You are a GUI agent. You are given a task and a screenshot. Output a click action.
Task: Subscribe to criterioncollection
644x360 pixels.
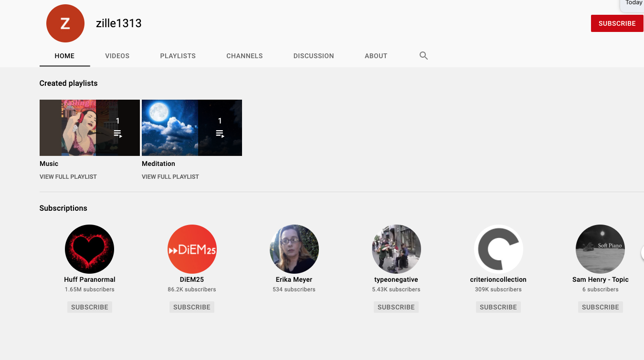click(498, 307)
